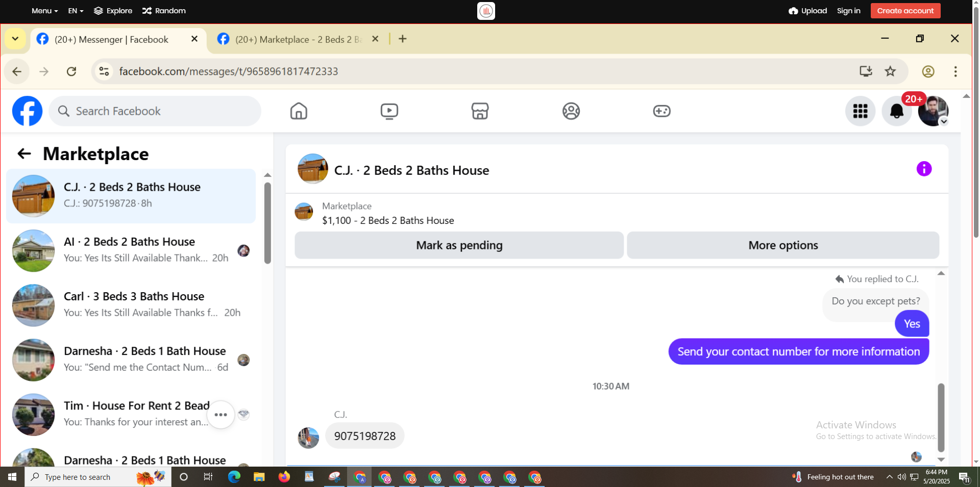980x487 pixels.
Task: Open the Facebook apps grid menu
Action: tap(860, 111)
